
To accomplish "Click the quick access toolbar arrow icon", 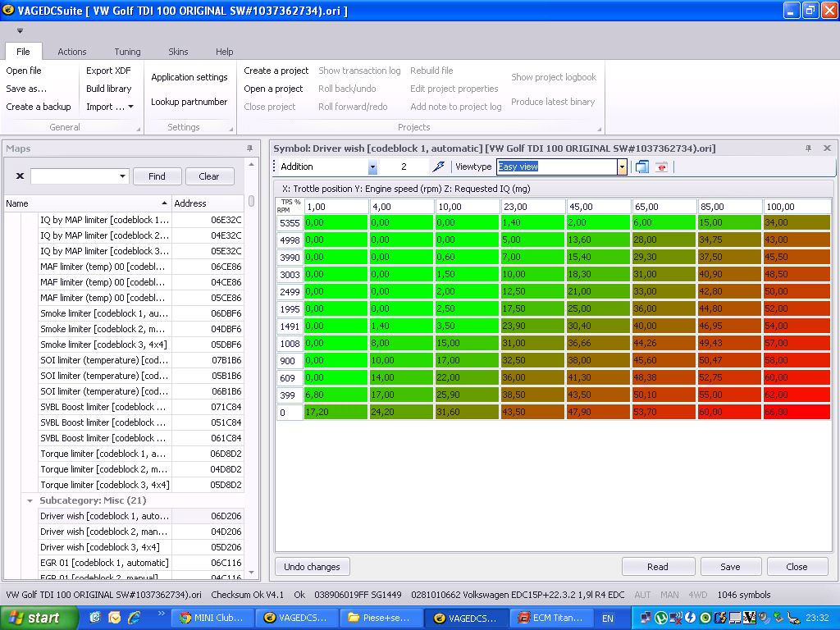I will tap(19, 31).
